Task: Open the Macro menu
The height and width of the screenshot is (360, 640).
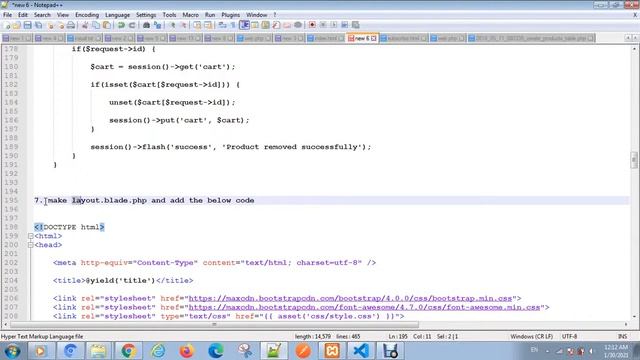Action: (190, 15)
